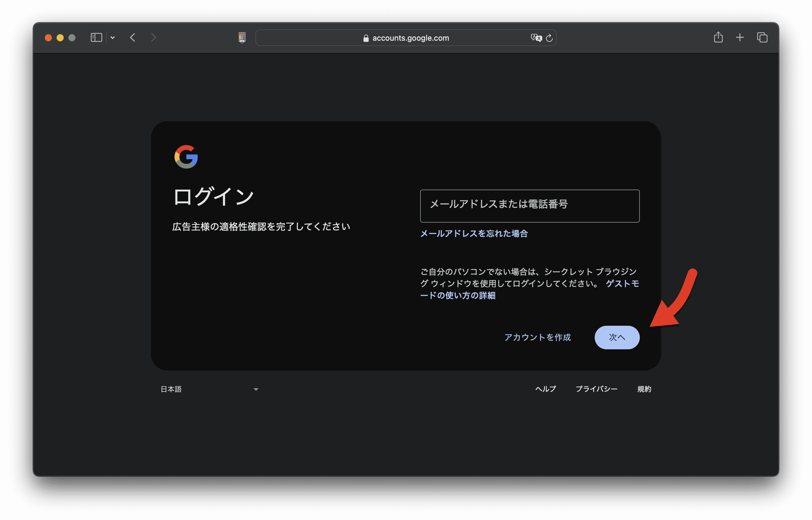Click the shield extension icon
812x520 pixels.
[x=242, y=37]
